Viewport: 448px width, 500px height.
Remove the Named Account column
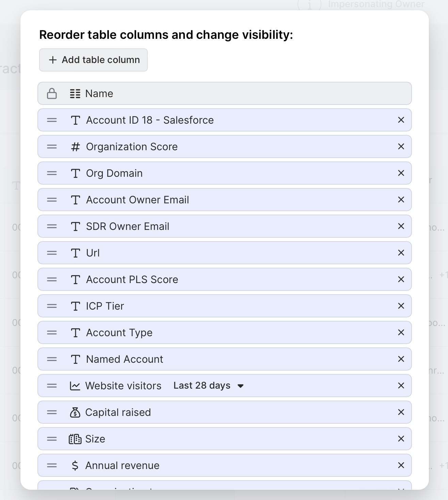pos(401,359)
